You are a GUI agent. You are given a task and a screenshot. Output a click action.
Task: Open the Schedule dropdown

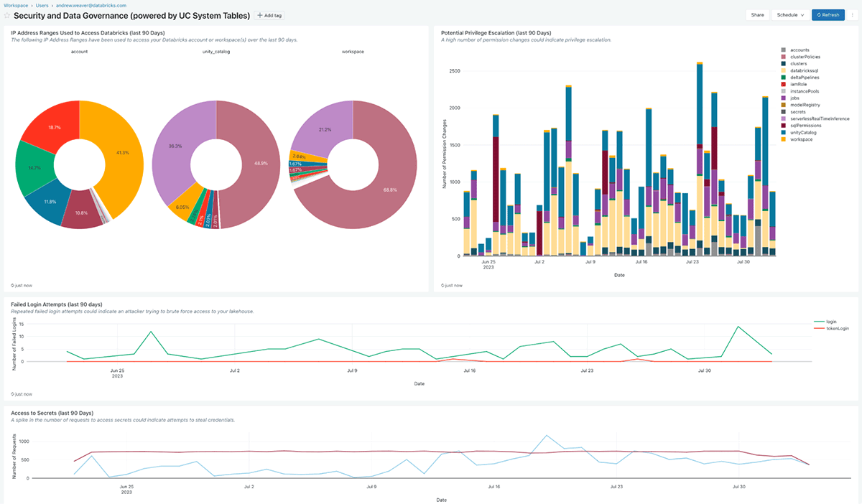tap(790, 14)
